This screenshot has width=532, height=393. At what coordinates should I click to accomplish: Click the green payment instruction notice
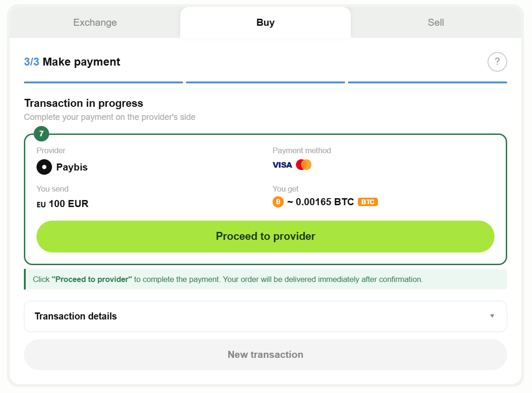click(x=266, y=279)
